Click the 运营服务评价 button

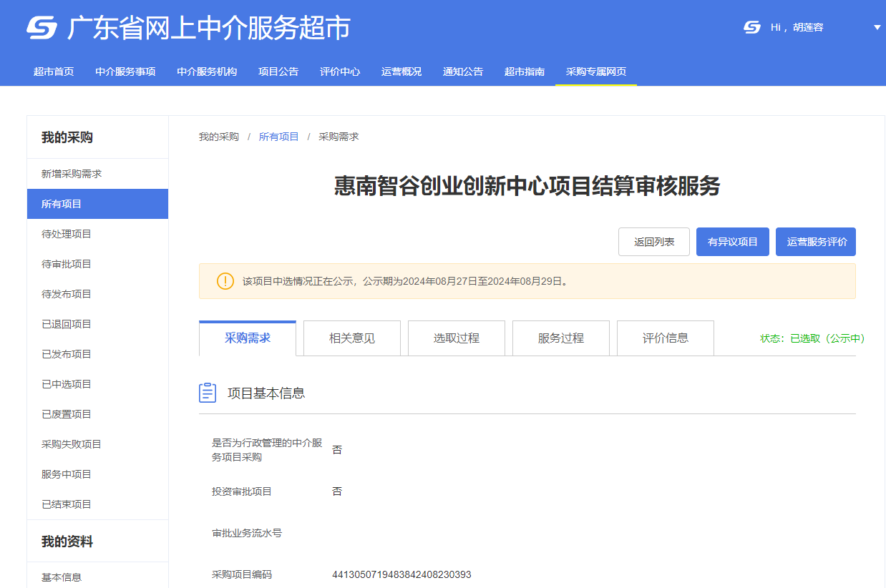click(x=815, y=241)
